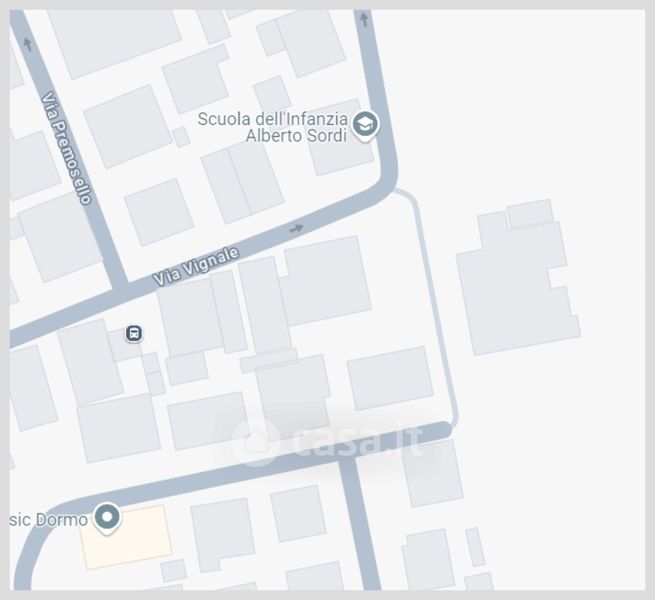Screen dimensions: 655x600
Task: Select the Via Premosello street label
Action: [66, 148]
